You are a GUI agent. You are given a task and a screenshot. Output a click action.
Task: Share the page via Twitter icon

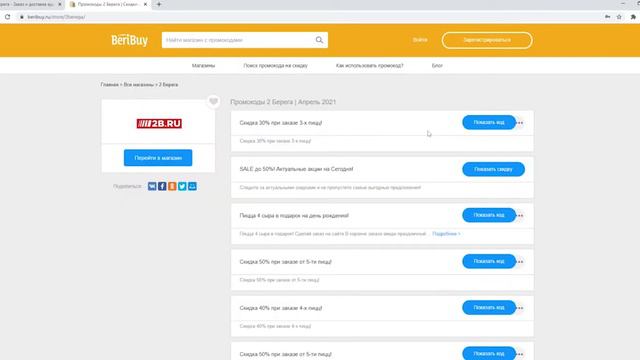182,186
